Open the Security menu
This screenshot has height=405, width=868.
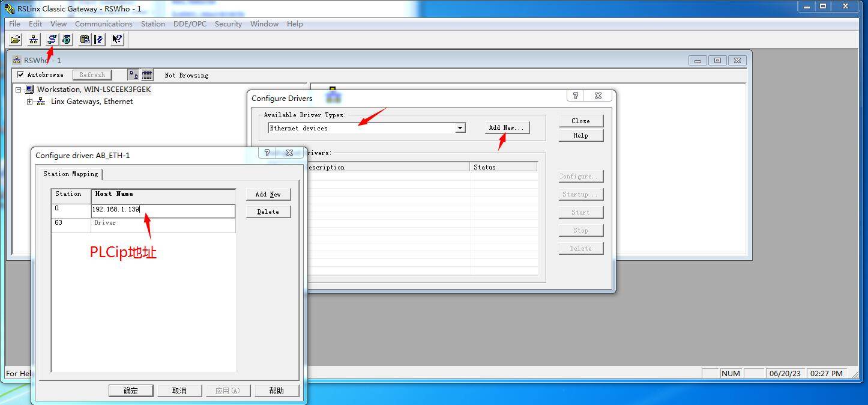pyautogui.click(x=228, y=24)
